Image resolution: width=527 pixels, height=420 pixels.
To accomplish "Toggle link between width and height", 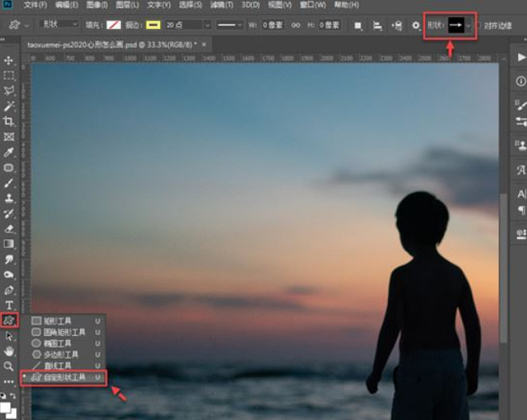I will click(296, 25).
